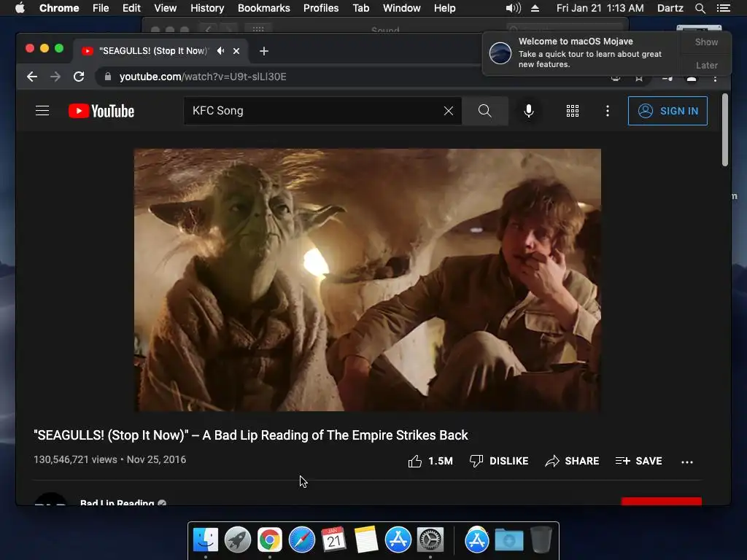Open Finder from the Dock

tap(206, 540)
